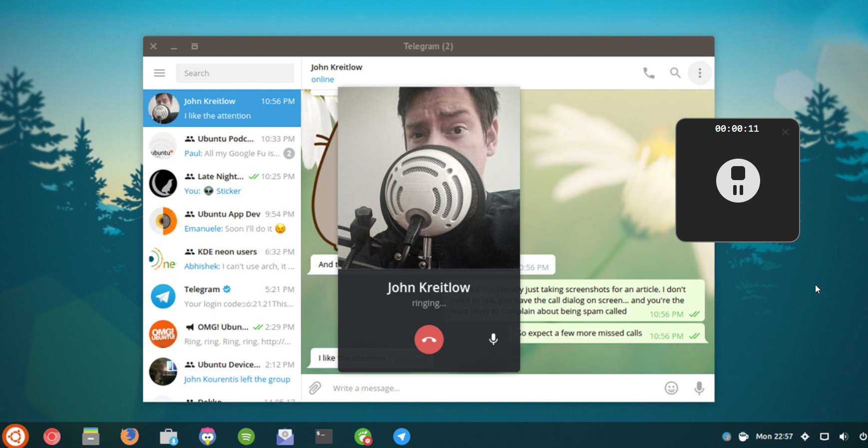Open Telegram verified service chat
868x448 pixels.
(222, 296)
